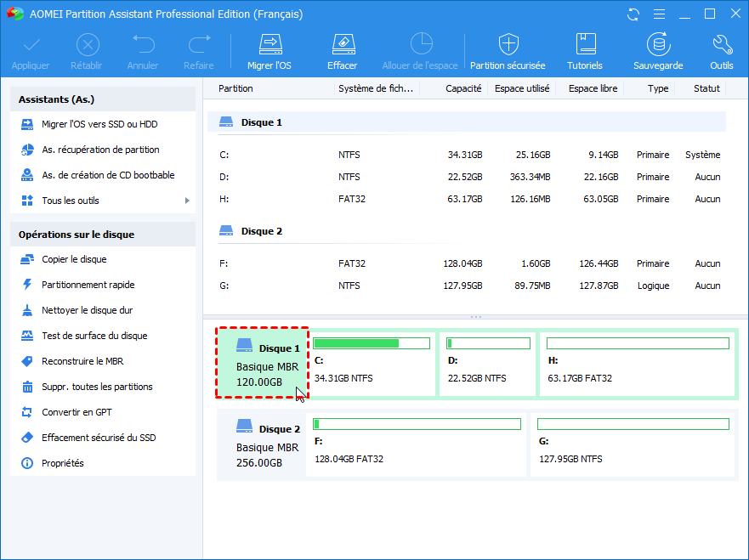The height and width of the screenshot is (560, 749).
Task: Choose Convertir en GPT operation
Action: pyautogui.click(x=77, y=412)
